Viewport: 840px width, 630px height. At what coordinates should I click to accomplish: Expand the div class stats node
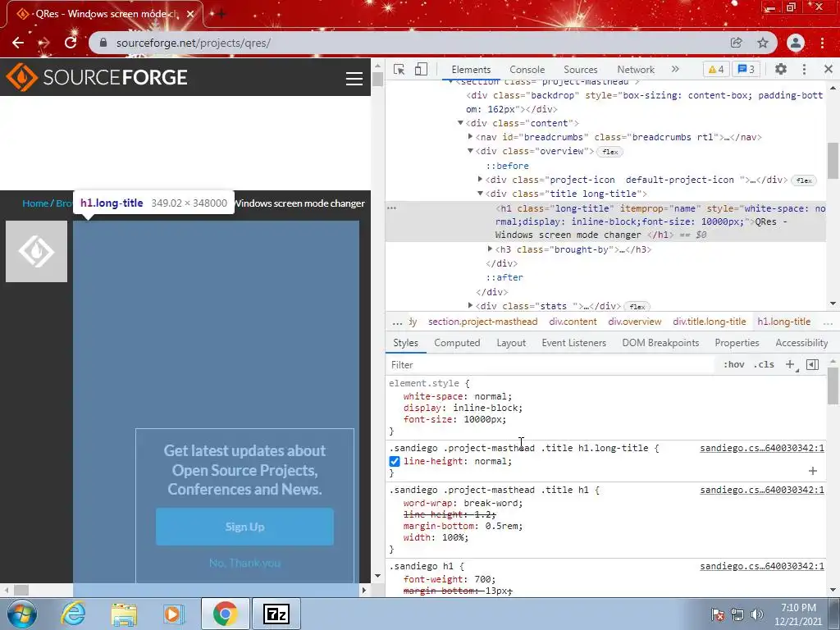click(x=470, y=306)
